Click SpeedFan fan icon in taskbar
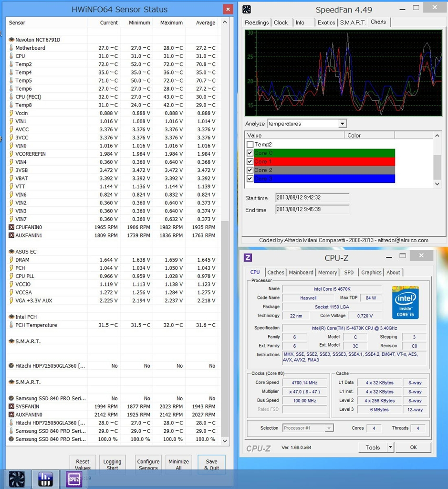448x489 pixels. click(17, 479)
